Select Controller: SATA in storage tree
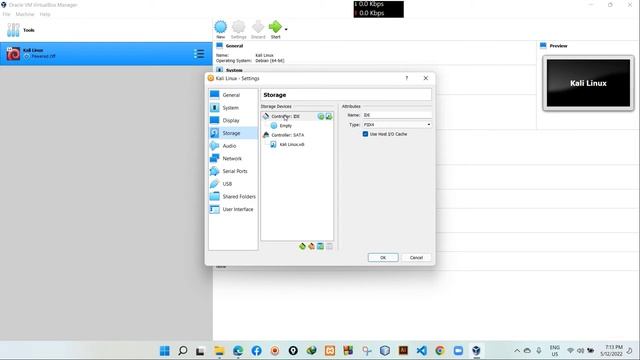The height and width of the screenshot is (360, 640). tap(288, 135)
